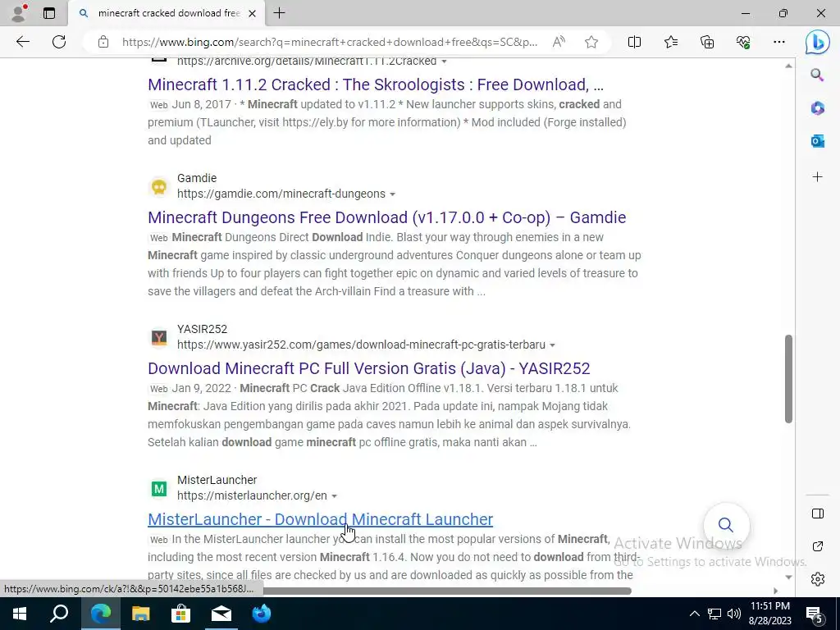Open Minecraft 1.11.2 Cracked Skroologists result

point(376,84)
